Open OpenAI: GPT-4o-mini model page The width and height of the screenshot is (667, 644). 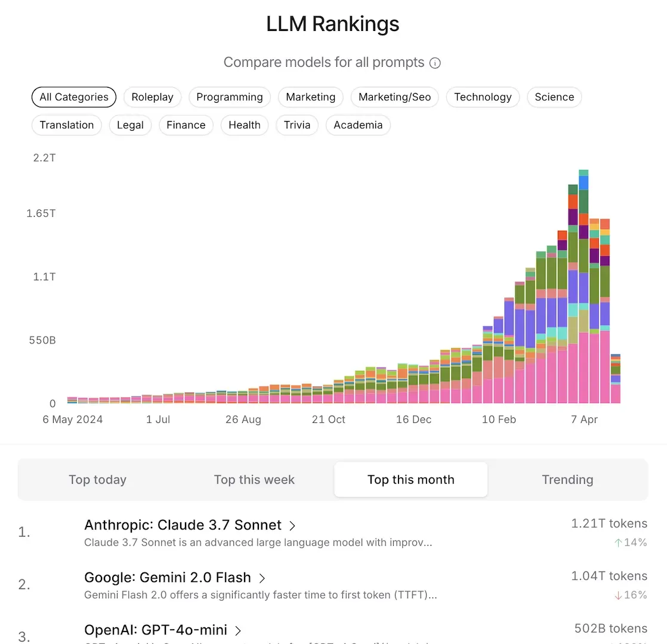[156, 630]
